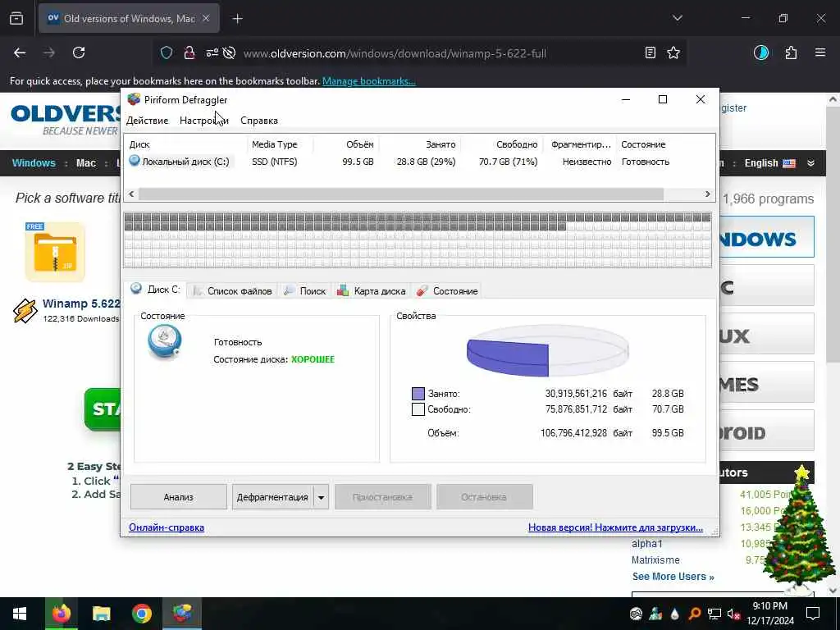Click the drive list scroll-right arrow
The height and width of the screenshot is (630, 840).
tap(708, 194)
